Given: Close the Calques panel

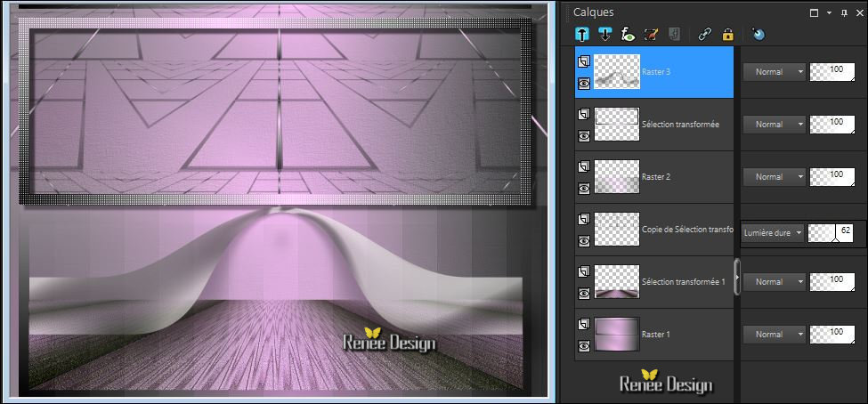Looking at the screenshot, I should click(x=859, y=12).
